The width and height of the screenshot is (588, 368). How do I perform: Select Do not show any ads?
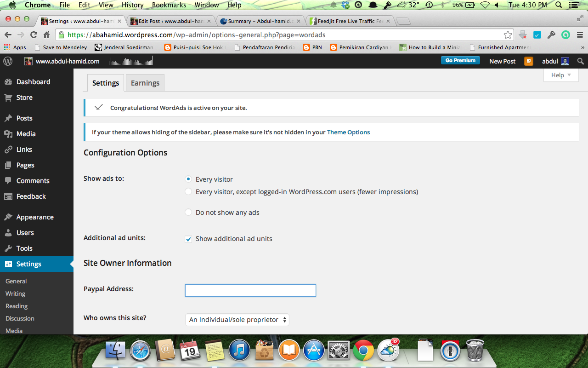click(188, 212)
